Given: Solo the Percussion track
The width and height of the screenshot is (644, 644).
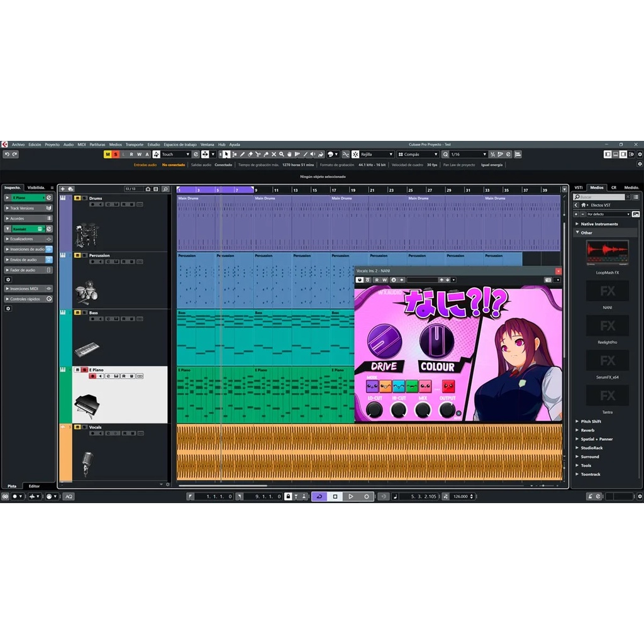Looking at the screenshot, I should [84, 255].
